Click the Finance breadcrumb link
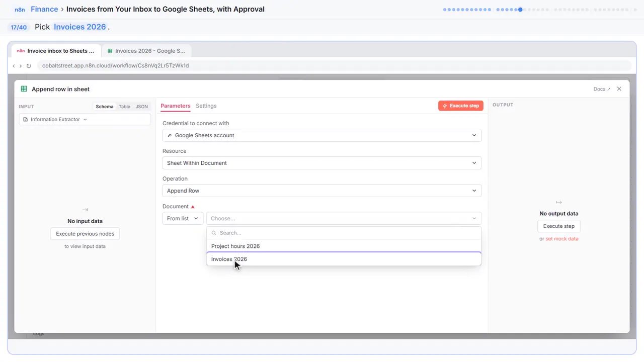This screenshot has height=362, width=644. click(44, 9)
